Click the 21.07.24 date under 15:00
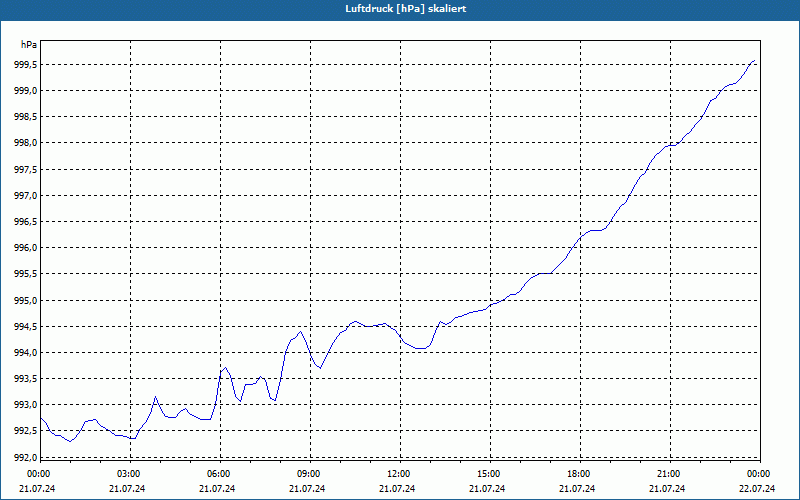The width and height of the screenshot is (800, 500). tap(487, 489)
